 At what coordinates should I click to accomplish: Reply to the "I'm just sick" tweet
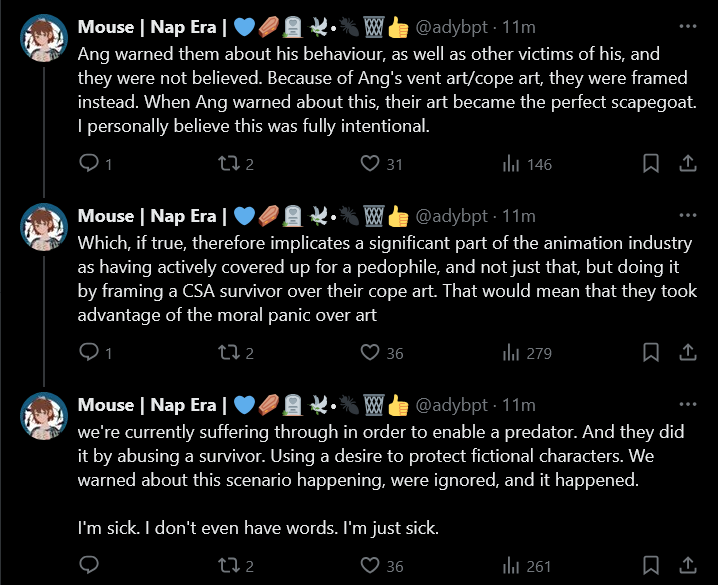(89, 565)
